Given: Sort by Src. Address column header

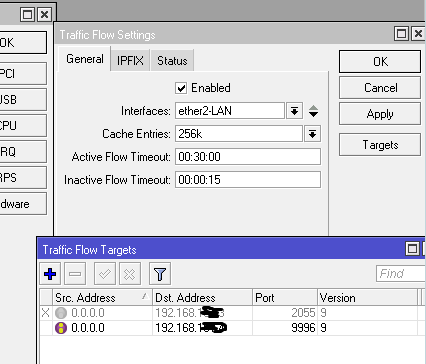Looking at the screenshot, I should [x=102, y=297].
